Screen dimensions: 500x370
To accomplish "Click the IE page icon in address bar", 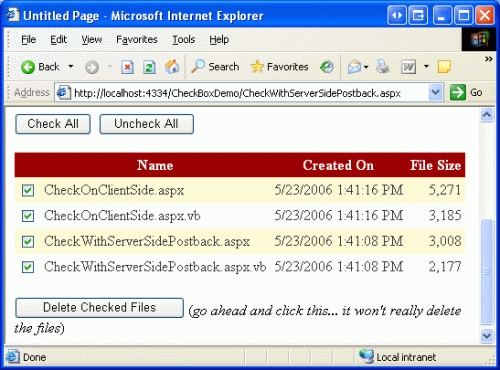I will (63, 92).
